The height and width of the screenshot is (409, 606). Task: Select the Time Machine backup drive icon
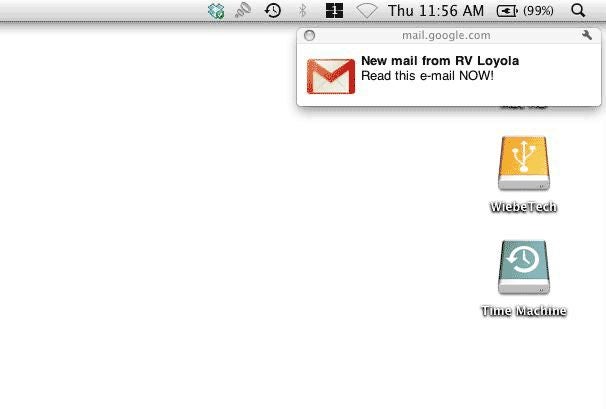(x=524, y=268)
